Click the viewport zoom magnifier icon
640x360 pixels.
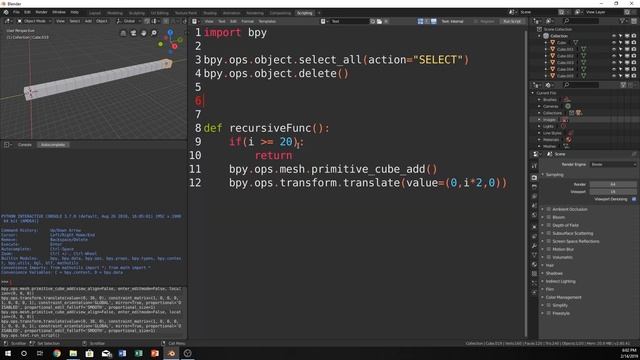coord(153,33)
